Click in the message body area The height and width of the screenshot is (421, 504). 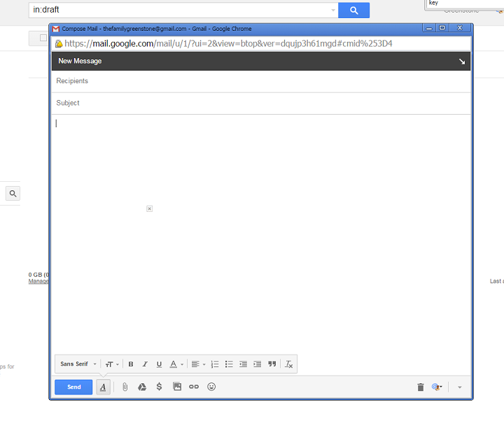pyautogui.click(x=260, y=234)
